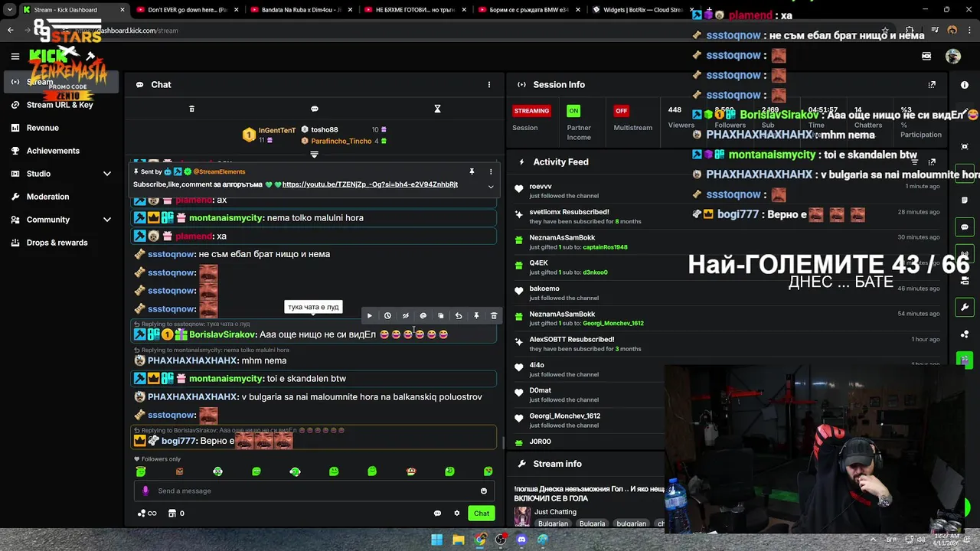Image resolution: width=980 pixels, height=551 pixels.
Task: Click the chat panel scrollbar
Action: (503, 442)
